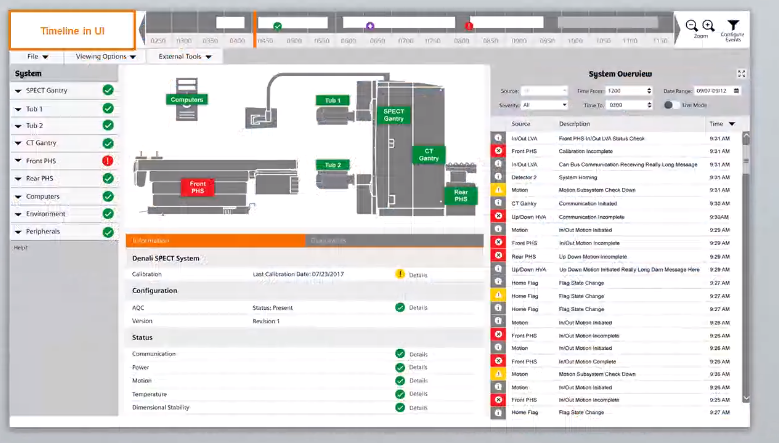This screenshot has height=443, width=779.
Task: Click the Description column header
Action: point(574,124)
